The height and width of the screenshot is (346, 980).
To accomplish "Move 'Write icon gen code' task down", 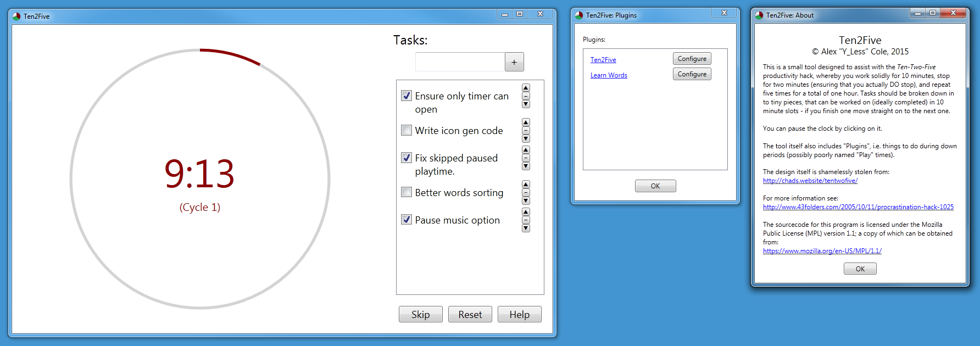I will pos(526,139).
